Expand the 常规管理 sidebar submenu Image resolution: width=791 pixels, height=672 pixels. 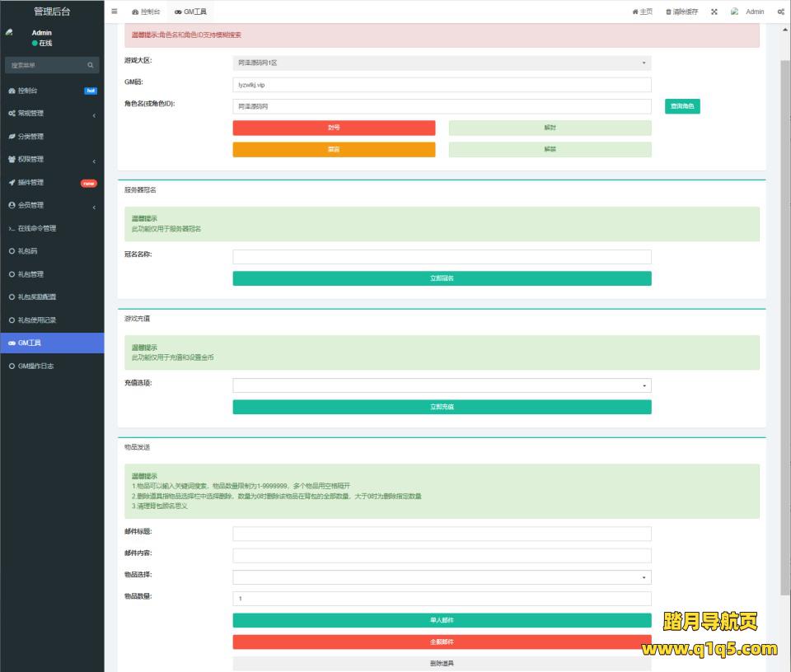(51, 114)
